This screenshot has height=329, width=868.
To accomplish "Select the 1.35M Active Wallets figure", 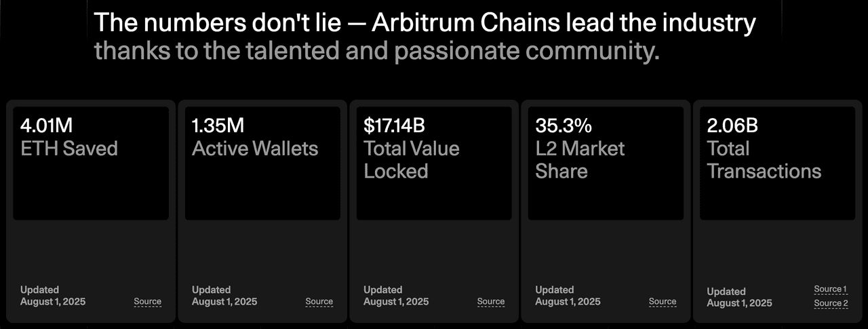I will pos(218,125).
